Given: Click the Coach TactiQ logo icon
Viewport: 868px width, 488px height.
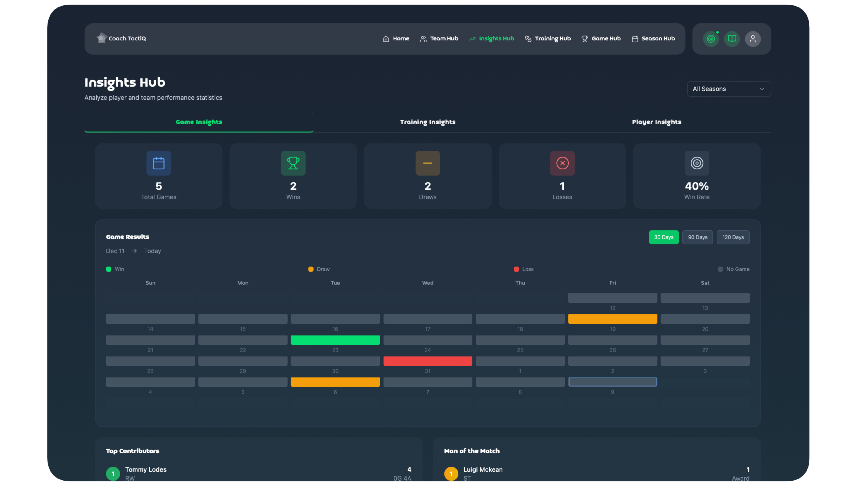Looking at the screenshot, I should tap(101, 38).
